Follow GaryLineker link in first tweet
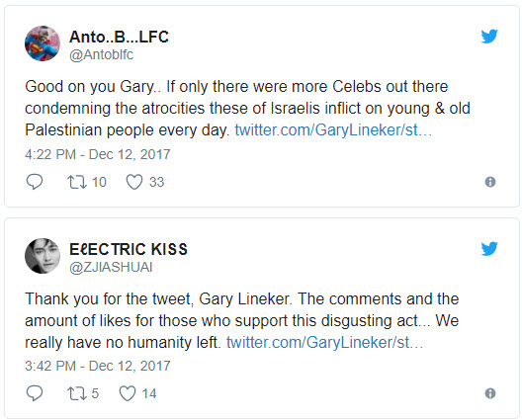This screenshot has width=522, height=420. (333, 129)
